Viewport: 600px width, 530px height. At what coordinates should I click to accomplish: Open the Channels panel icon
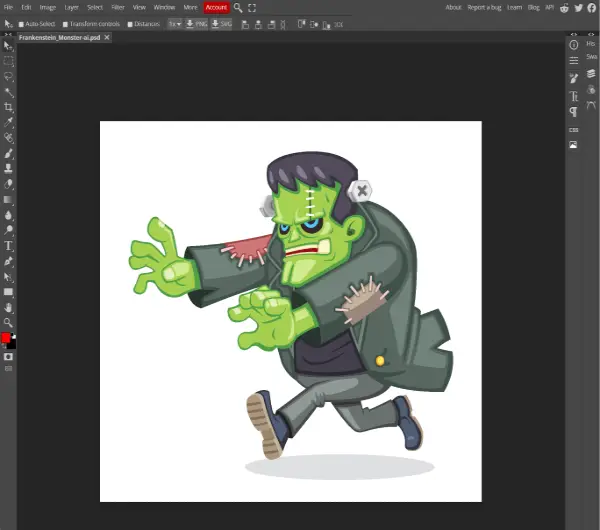point(591,90)
